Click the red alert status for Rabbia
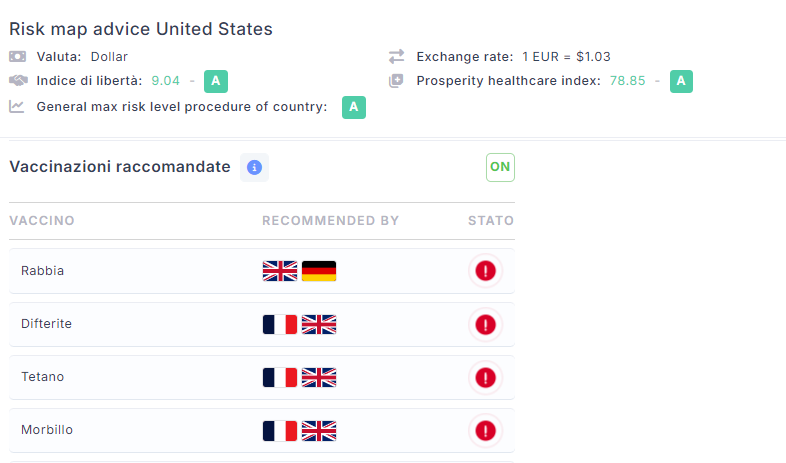The width and height of the screenshot is (786, 463). pos(485,271)
